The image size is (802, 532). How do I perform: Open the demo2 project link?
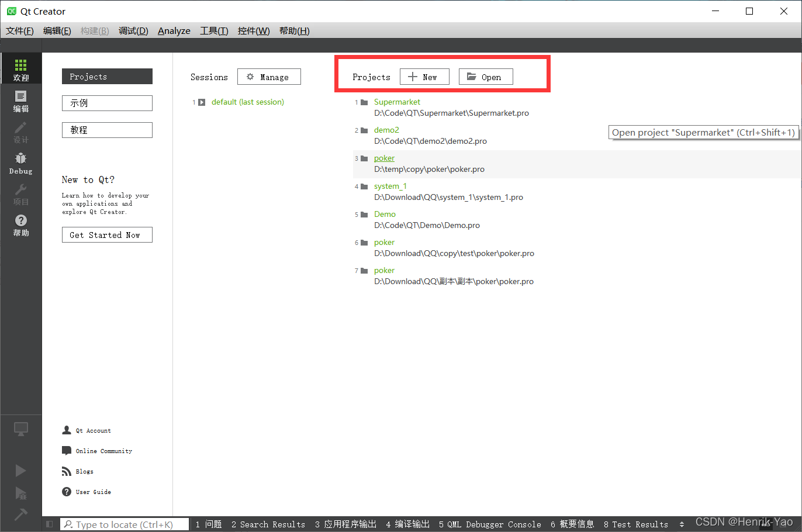(386, 130)
